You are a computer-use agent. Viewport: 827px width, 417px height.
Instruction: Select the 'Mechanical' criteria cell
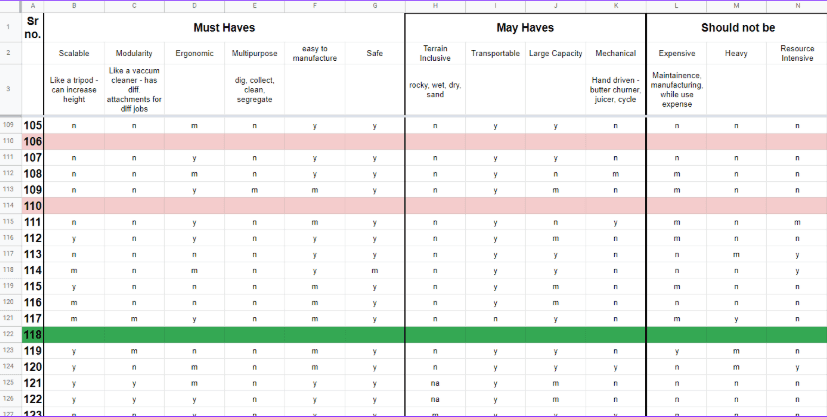point(616,53)
